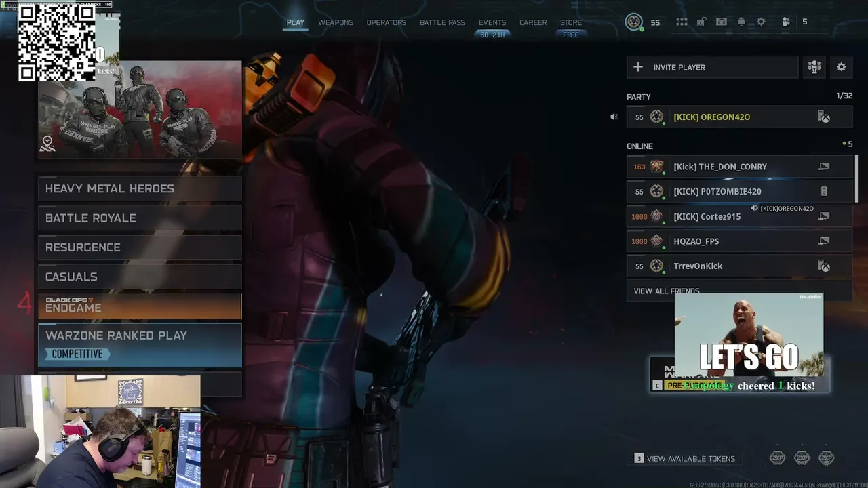Select the Battle Royale mode
868x488 pixels.
(x=140, y=218)
